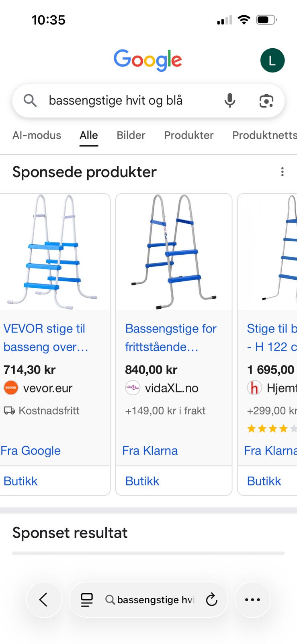297x644 pixels.
Task: Tap Butikk under the VEVOR product
Action: point(20,481)
